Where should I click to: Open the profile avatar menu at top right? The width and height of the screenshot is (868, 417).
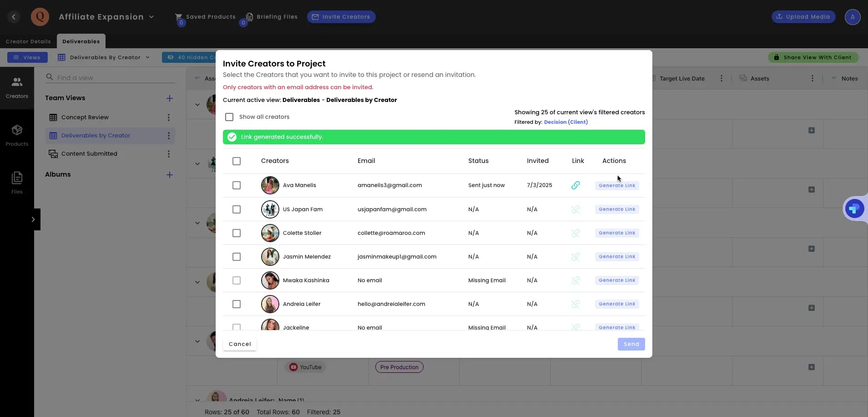(x=854, y=17)
